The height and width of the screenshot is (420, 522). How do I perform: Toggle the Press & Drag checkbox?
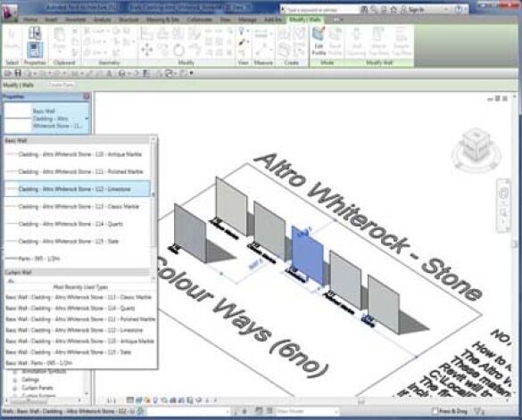click(x=435, y=411)
